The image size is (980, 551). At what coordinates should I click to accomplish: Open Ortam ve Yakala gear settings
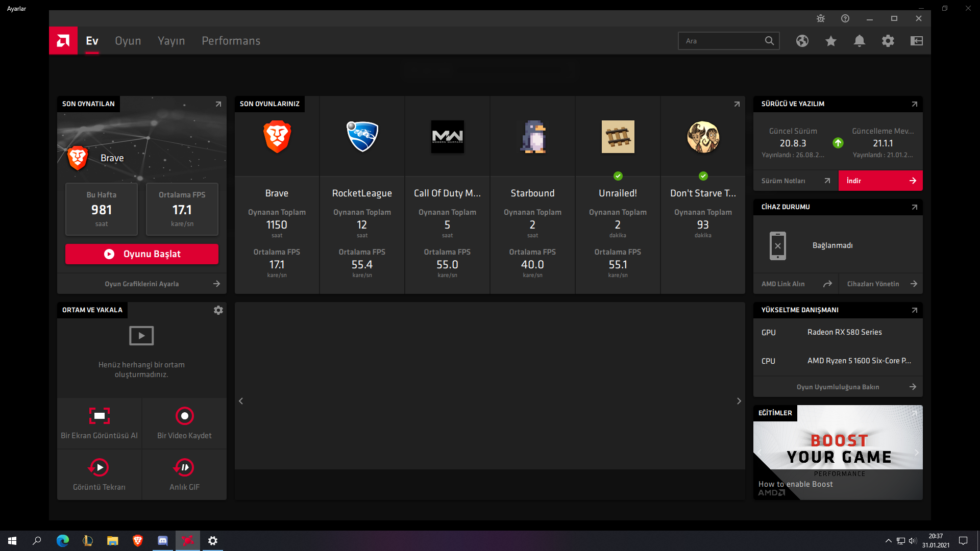(x=218, y=310)
